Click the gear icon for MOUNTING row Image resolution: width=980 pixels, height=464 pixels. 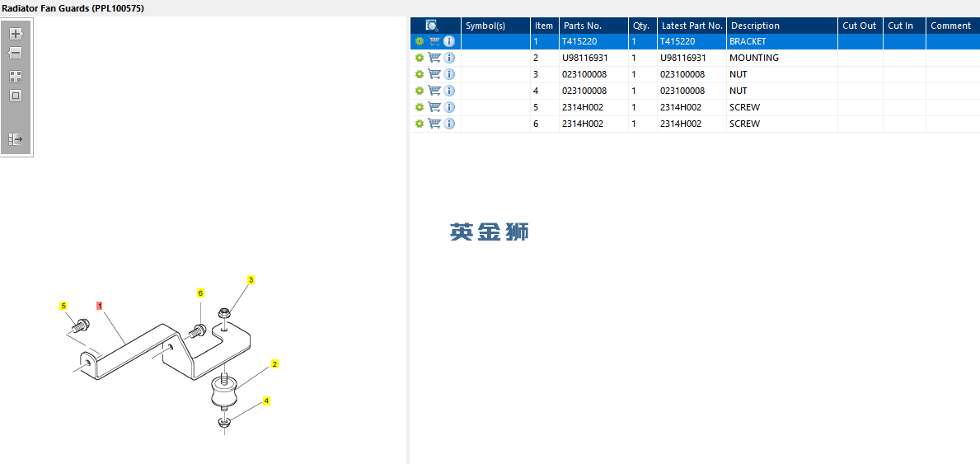coord(420,58)
